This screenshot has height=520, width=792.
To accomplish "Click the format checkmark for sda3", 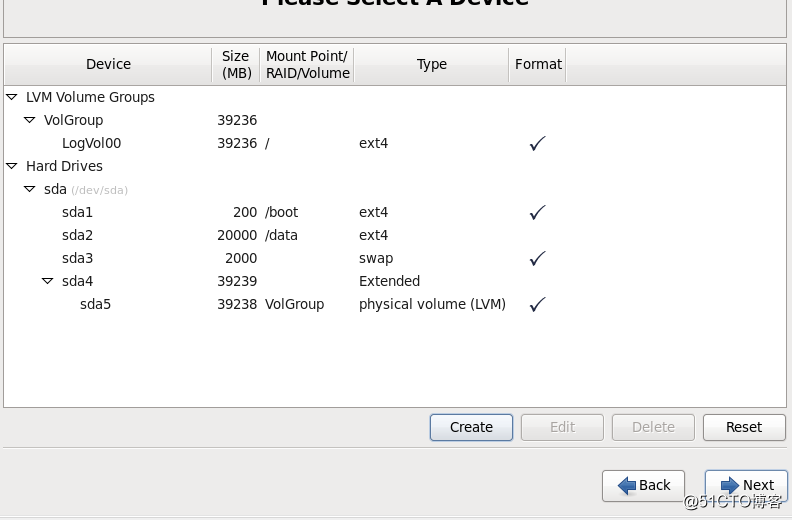I will [x=537, y=258].
